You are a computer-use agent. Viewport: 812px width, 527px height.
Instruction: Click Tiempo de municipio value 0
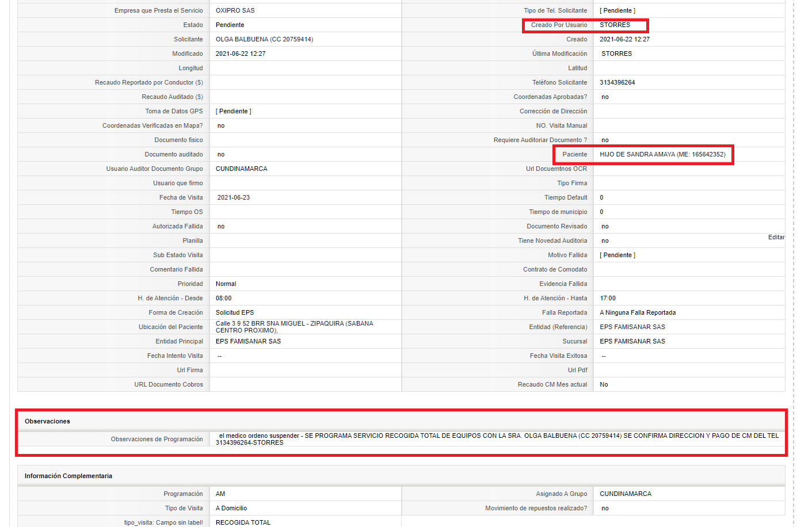click(x=601, y=212)
